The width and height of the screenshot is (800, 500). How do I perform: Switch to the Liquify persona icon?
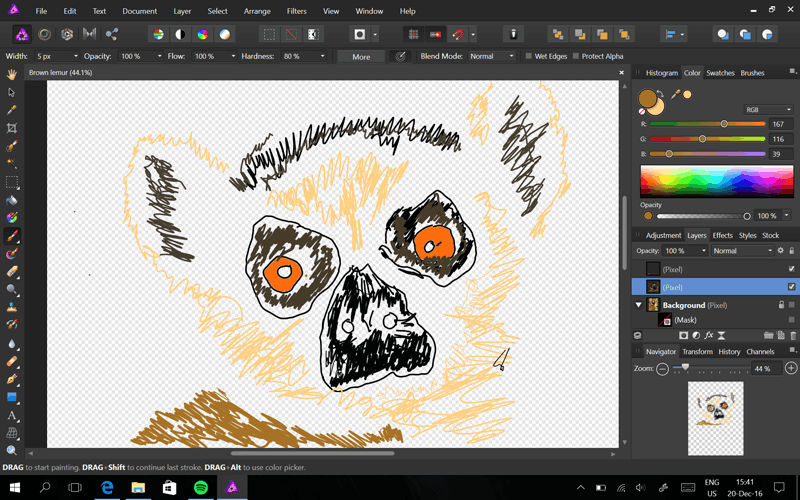pos(45,34)
